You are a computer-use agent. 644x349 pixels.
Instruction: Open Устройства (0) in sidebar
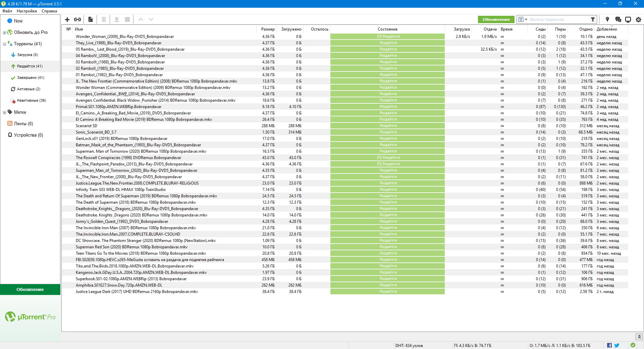tap(29, 135)
